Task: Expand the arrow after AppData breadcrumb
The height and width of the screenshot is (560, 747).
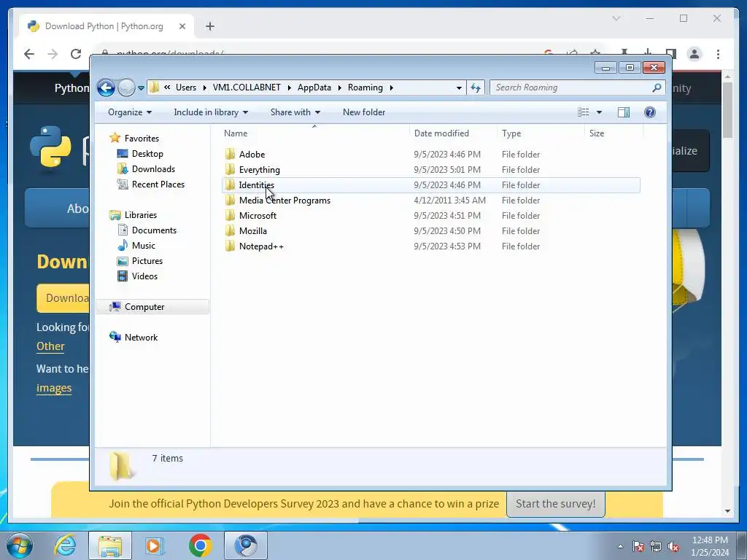Action: pyautogui.click(x=340, y=88)
